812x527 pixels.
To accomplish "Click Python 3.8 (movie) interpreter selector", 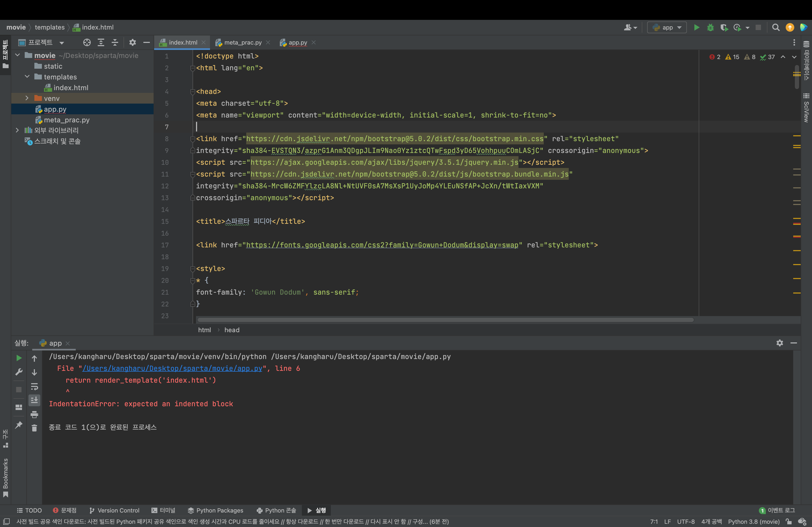I will (x=754, y=522).
